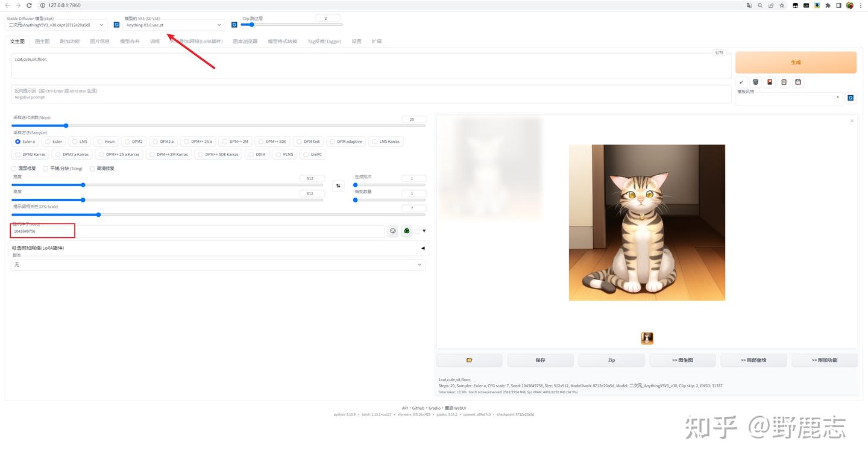Reuse last seed via green recycle icon

[x=406, y=231]
